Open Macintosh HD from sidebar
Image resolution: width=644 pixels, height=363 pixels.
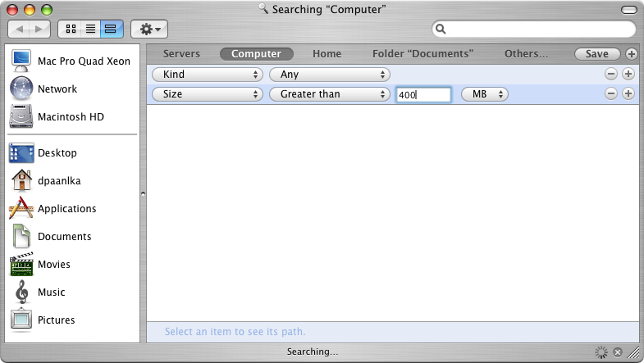(x=71, y=117)
